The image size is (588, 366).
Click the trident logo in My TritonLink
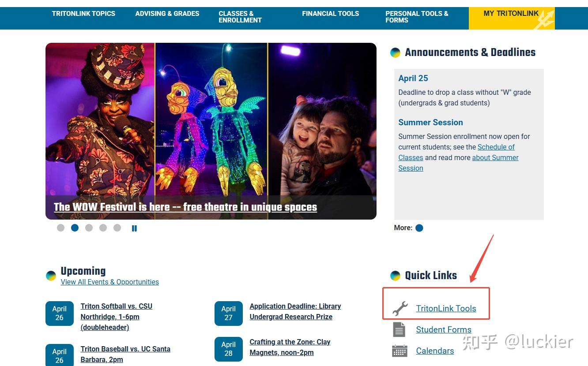coord(544,20)
